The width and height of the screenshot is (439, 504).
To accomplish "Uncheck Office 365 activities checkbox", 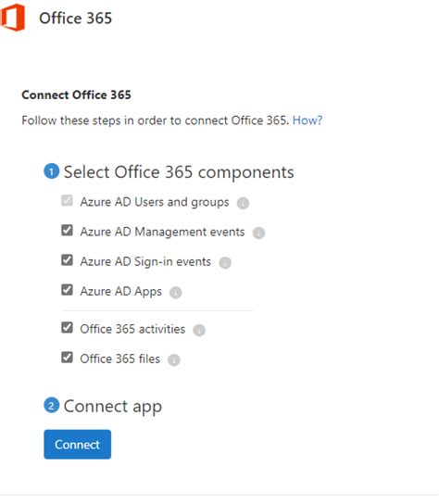I will [67, 328].
